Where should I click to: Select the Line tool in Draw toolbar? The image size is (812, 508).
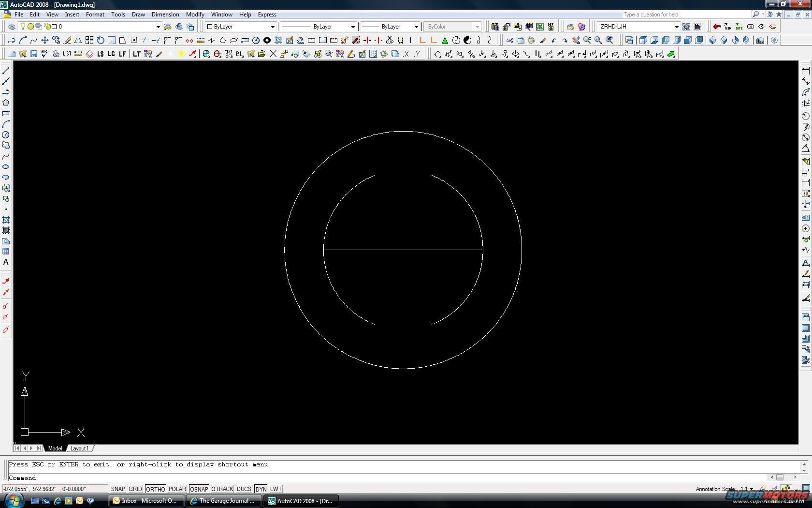point(6,71)
